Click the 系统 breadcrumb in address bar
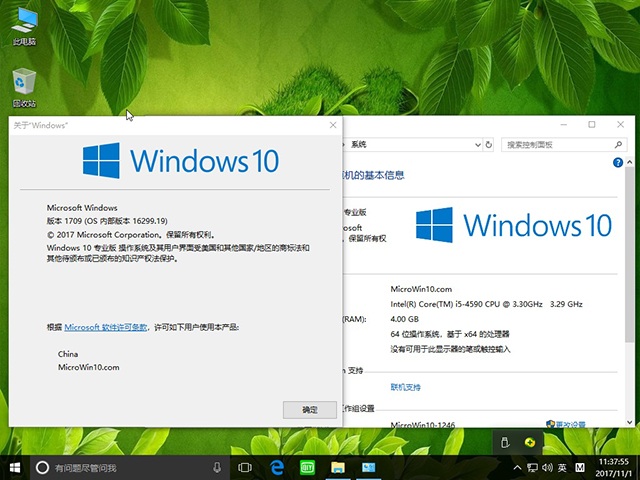Viewport: 640px width, 480px height. 358,144
